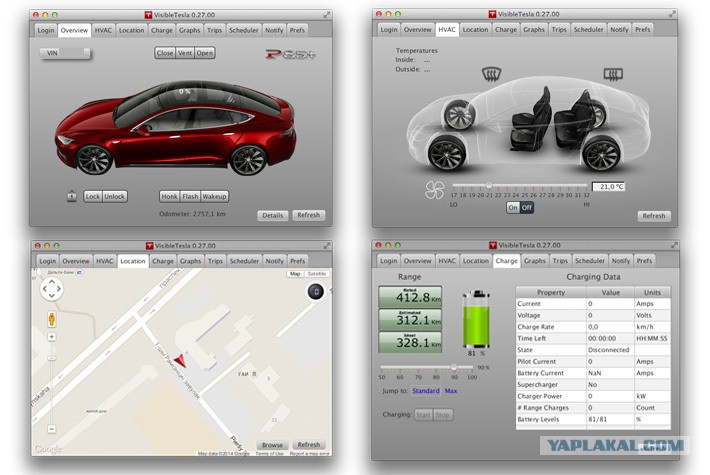Click the green battery icon in Charge window
This screenshot has width=710, height=475.
tap(476, 320)
